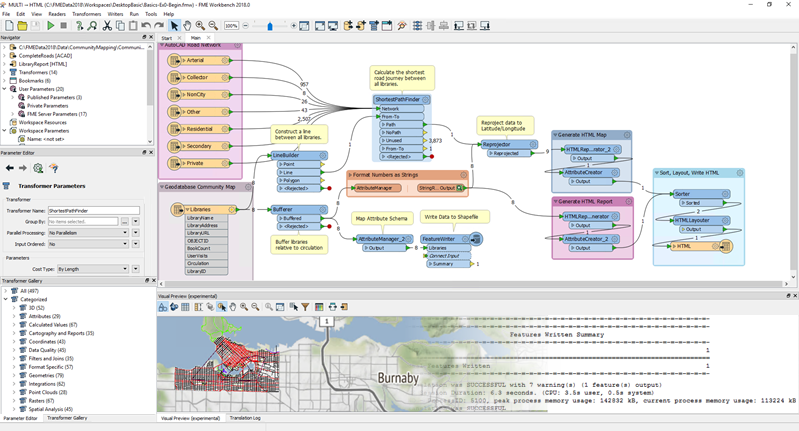799x431 pixels.
Task: Switch to the Transformer Gallery bottom tab
Action: pos(67,418)
